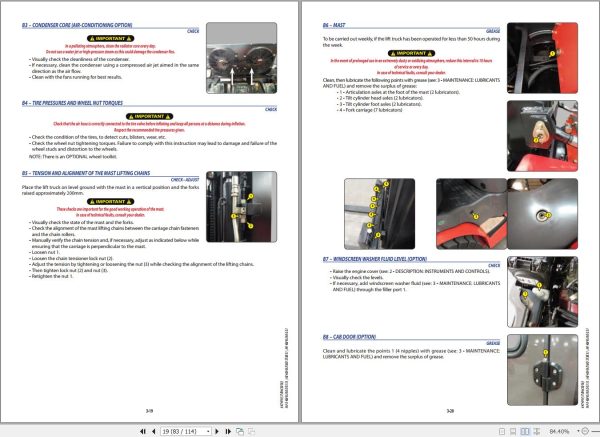Open the zoom level dropdown arrow

[578, 431]
